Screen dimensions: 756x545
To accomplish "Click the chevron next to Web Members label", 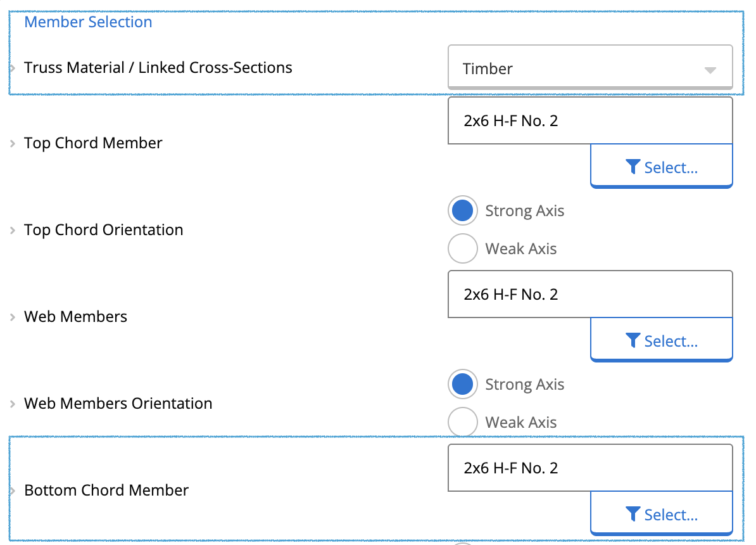I will [11, 317].
